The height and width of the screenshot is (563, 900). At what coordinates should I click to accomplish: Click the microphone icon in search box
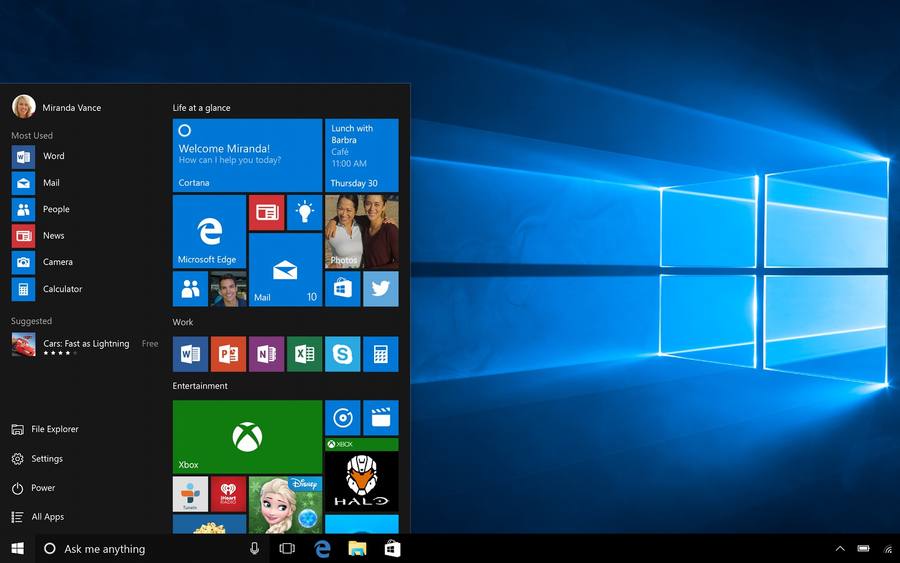click(x=254, y=549)
